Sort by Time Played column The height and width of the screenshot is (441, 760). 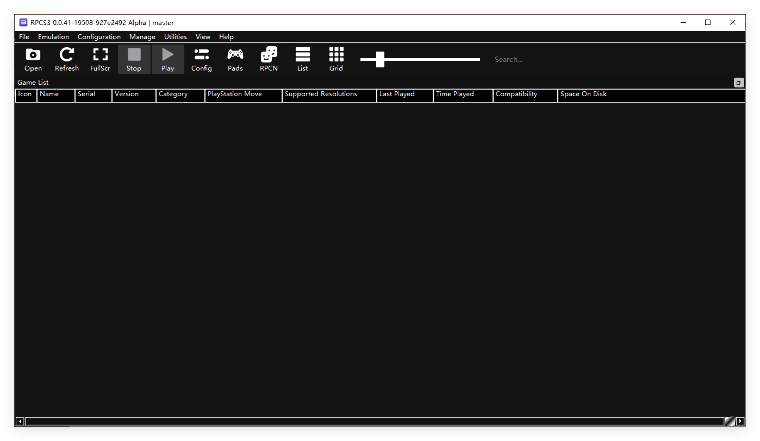coord(463,94)
